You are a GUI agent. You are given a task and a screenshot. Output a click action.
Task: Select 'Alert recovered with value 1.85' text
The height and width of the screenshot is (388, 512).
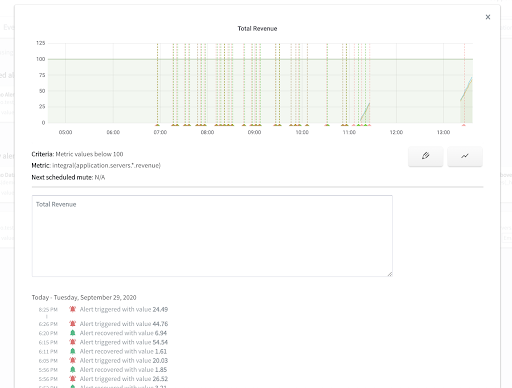coord(123,370)
